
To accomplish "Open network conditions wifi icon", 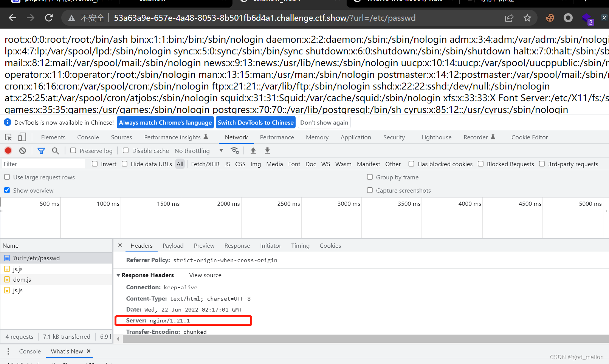I will [x=235, y=151].
